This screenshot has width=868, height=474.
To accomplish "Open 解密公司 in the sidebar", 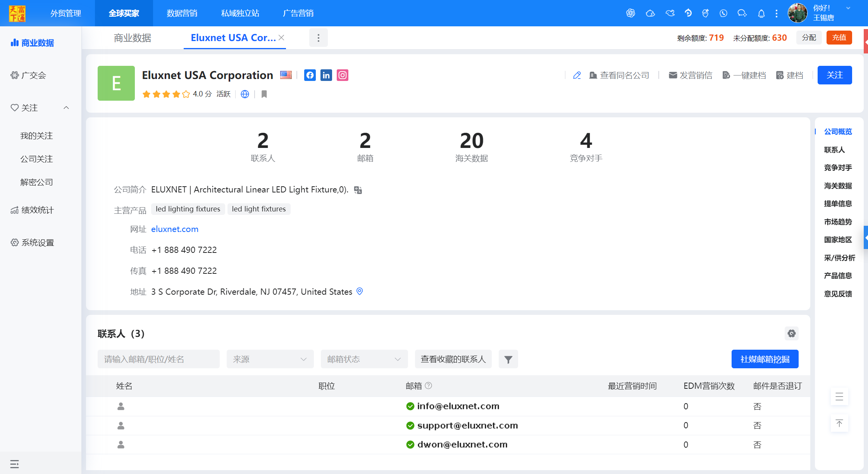I will 36,182.
